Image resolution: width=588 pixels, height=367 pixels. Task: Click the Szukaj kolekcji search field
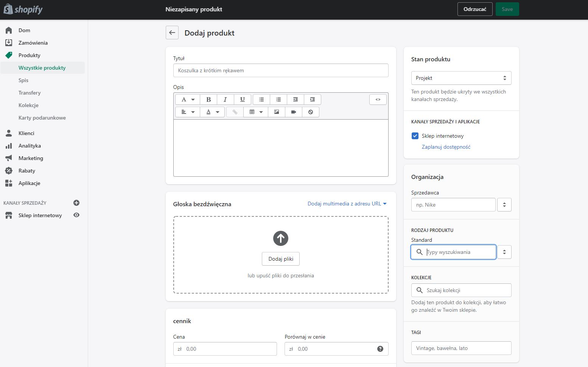click(461, 290)
